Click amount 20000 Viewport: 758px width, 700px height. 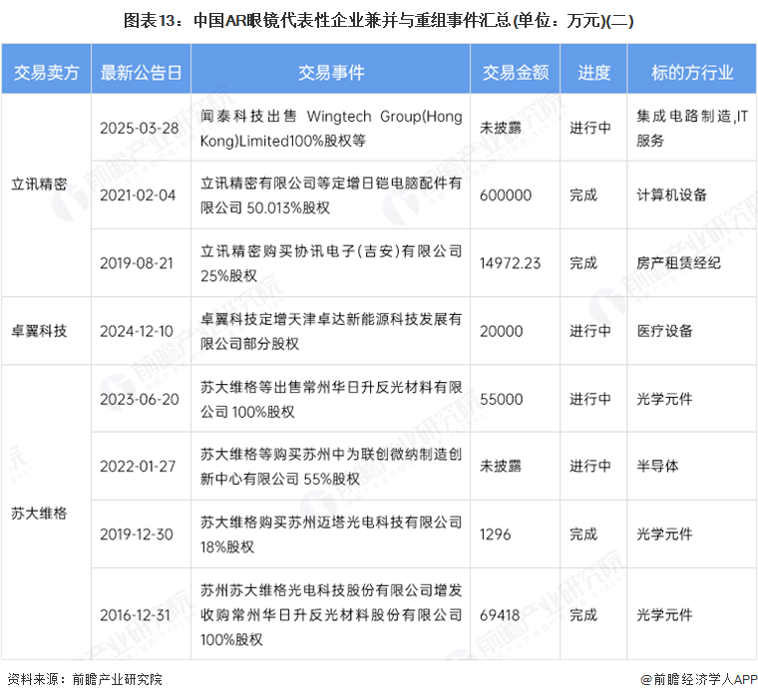tap(502, 331)
